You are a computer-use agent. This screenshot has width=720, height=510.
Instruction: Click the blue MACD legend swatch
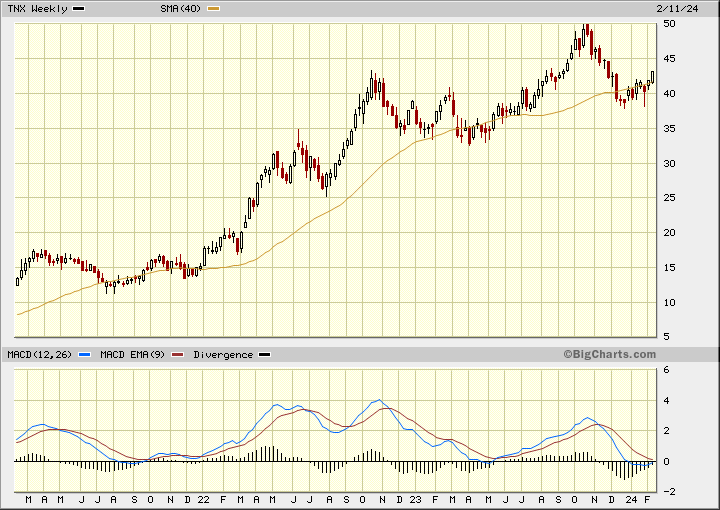pos(84,355)
